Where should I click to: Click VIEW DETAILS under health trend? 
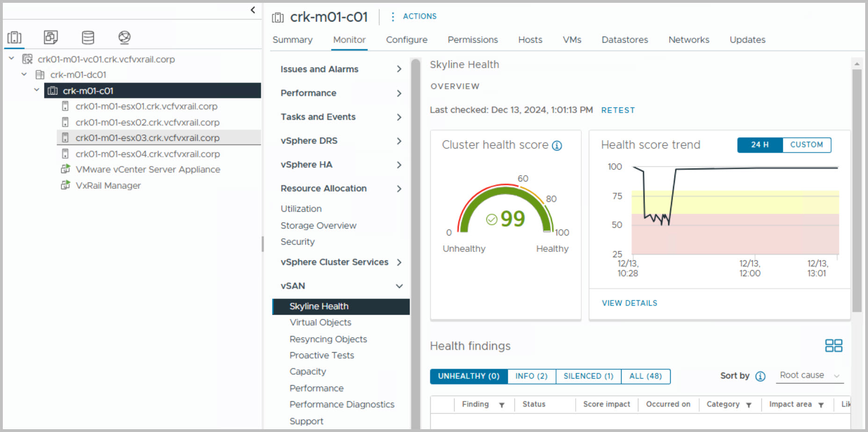[629, 303]
